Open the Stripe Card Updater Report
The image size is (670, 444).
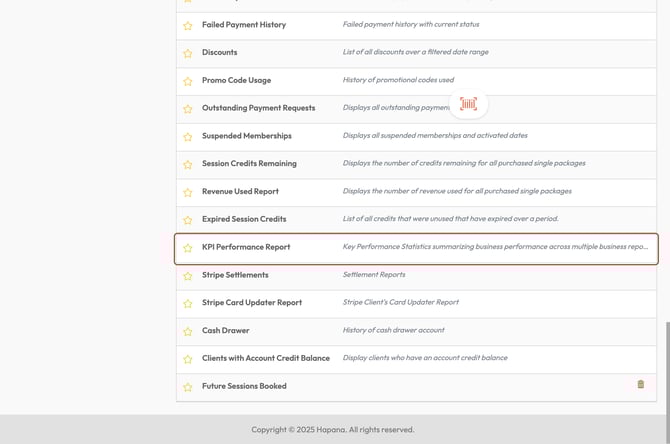pyautogui.click(x=251, y=303)
